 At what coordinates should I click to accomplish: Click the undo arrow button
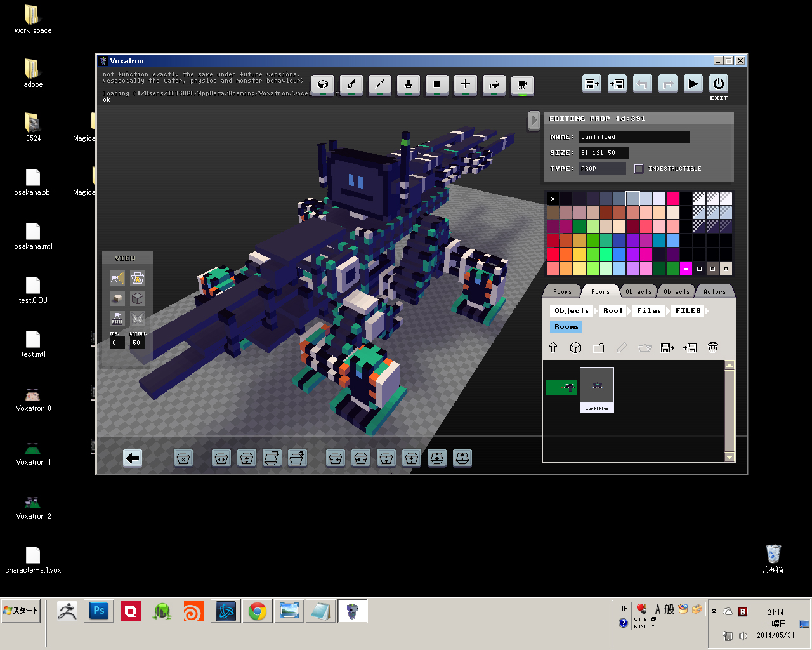coord(643,84)
